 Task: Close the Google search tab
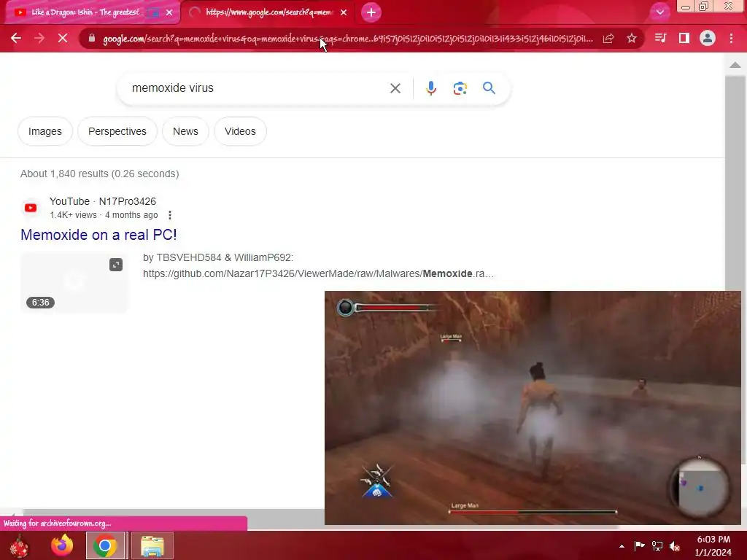coord(344,12)
